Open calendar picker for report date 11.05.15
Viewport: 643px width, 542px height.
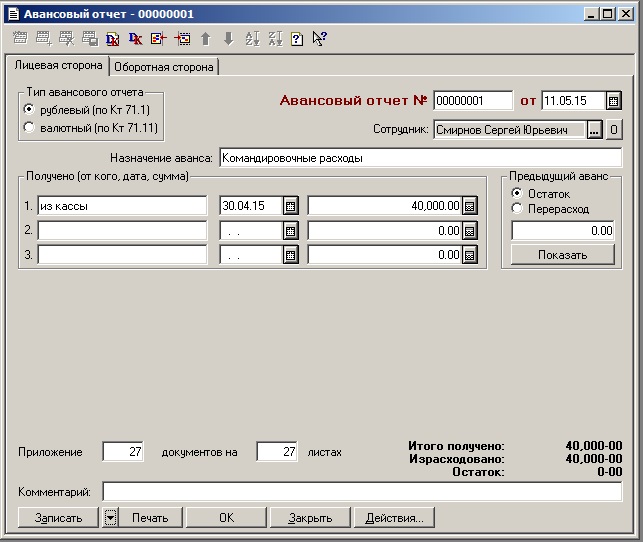click(x=614, y=101)
